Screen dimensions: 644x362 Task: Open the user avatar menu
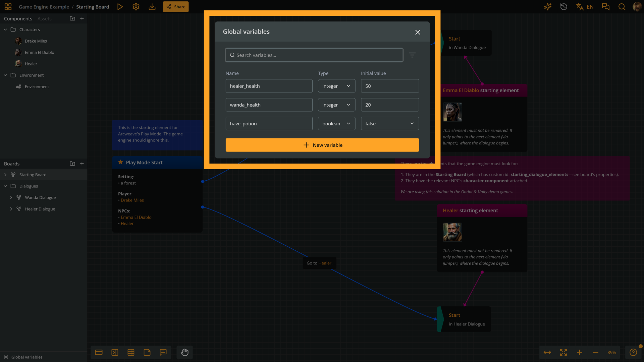pos(637,7)
